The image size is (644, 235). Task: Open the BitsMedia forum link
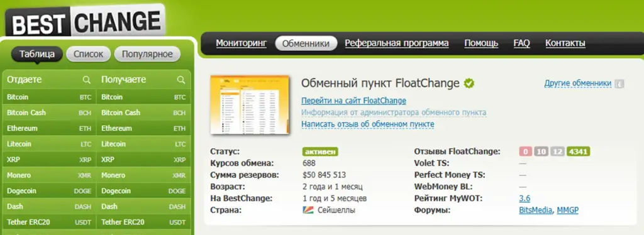click(536, 210)
